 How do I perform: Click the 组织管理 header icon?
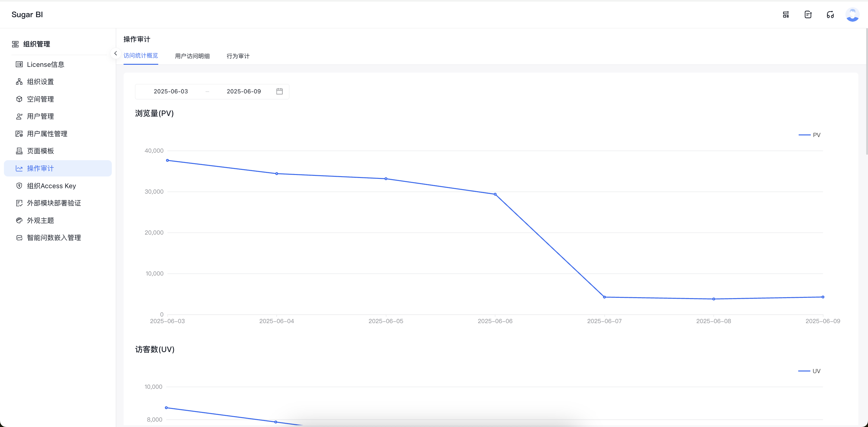click(15, 44)
